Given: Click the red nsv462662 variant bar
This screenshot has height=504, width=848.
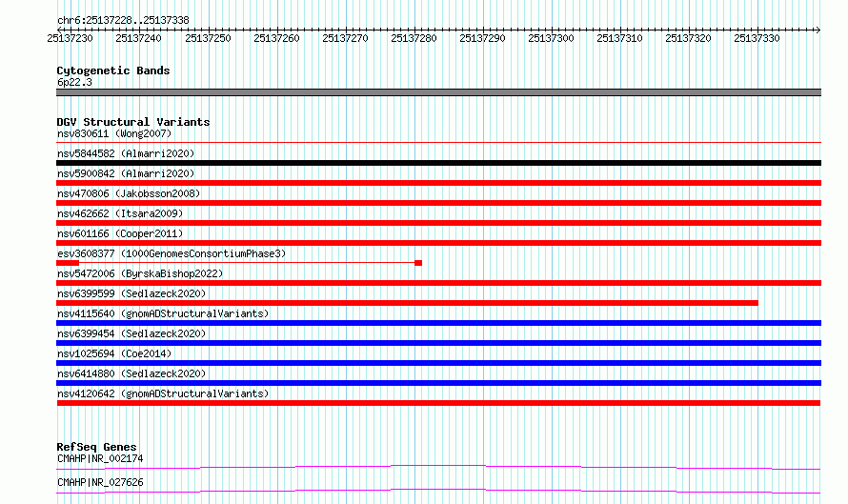Looking at the screenshot, I should (x=438, y=223).
